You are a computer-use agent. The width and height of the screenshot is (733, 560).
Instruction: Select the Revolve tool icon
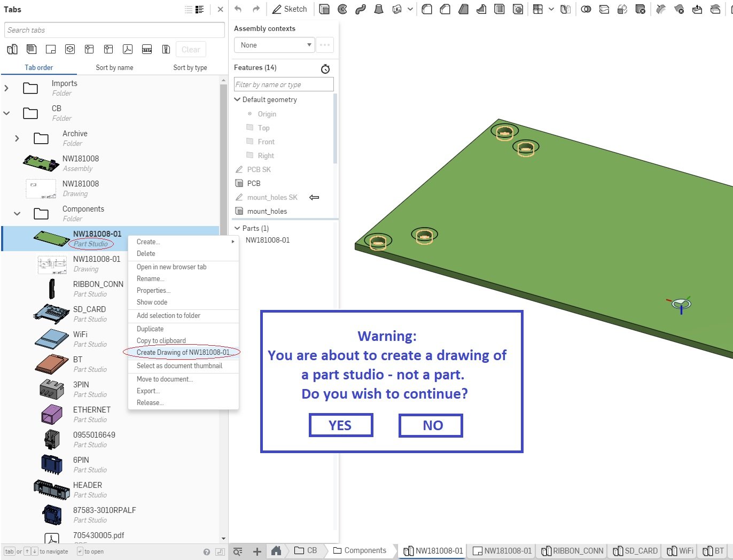click(342, 9)
